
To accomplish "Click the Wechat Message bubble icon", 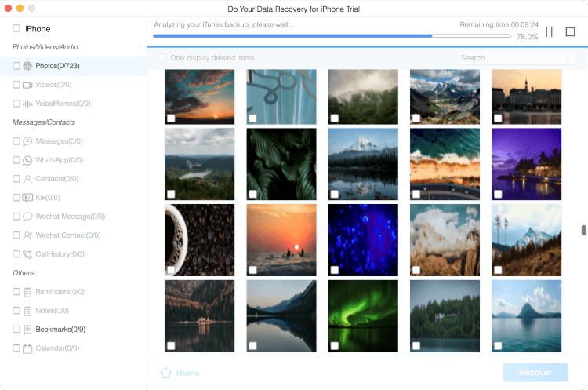I will 27,217.
